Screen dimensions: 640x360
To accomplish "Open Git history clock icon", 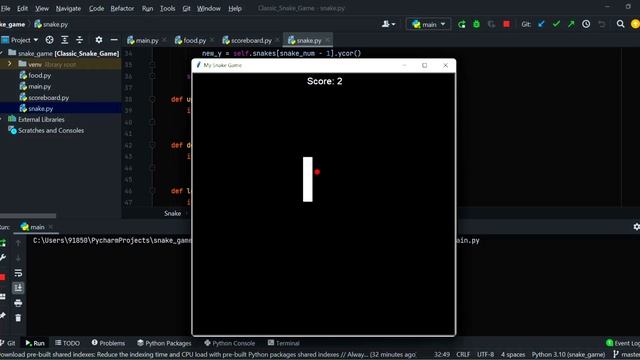I will pyautogui.click(x=586, y=24).
